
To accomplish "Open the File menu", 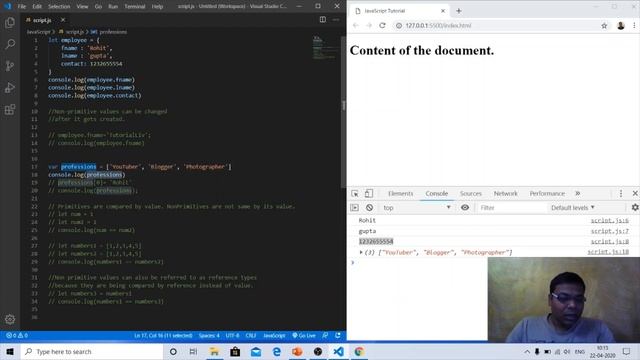I will (x=22, y=7).
